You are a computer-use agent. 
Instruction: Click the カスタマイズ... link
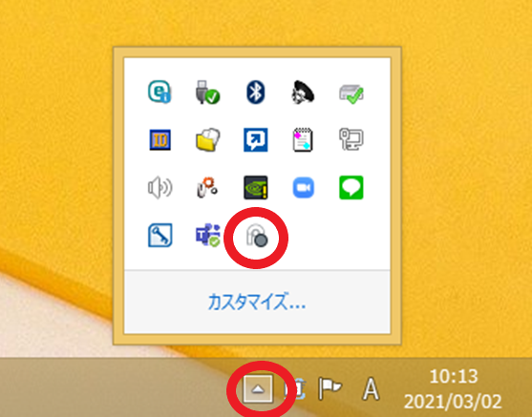click(257, 302)
